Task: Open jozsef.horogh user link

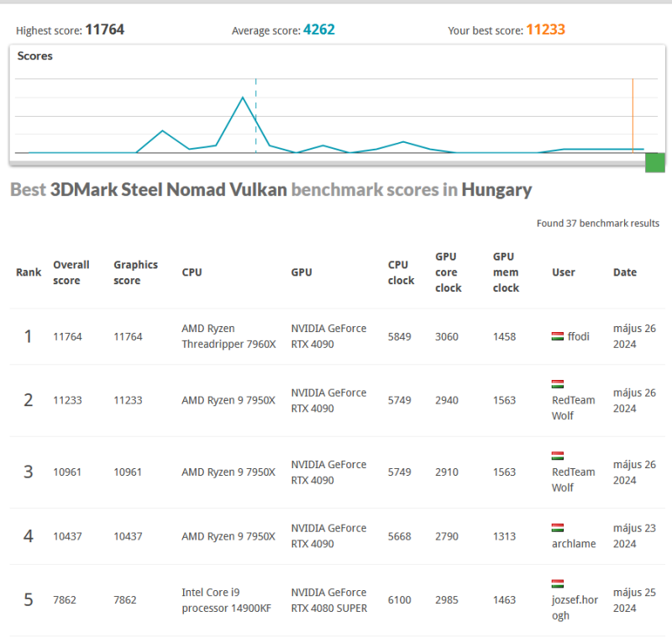Action: 575,608
